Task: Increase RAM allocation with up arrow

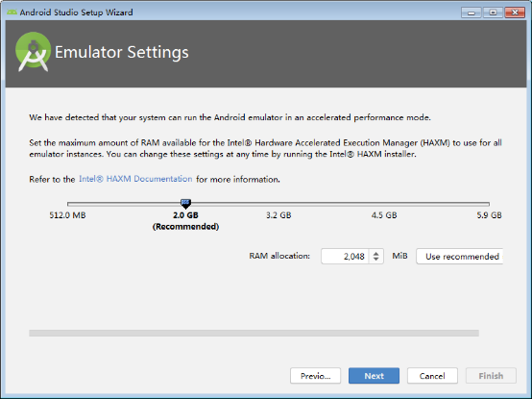Action: tap(375, 253)
